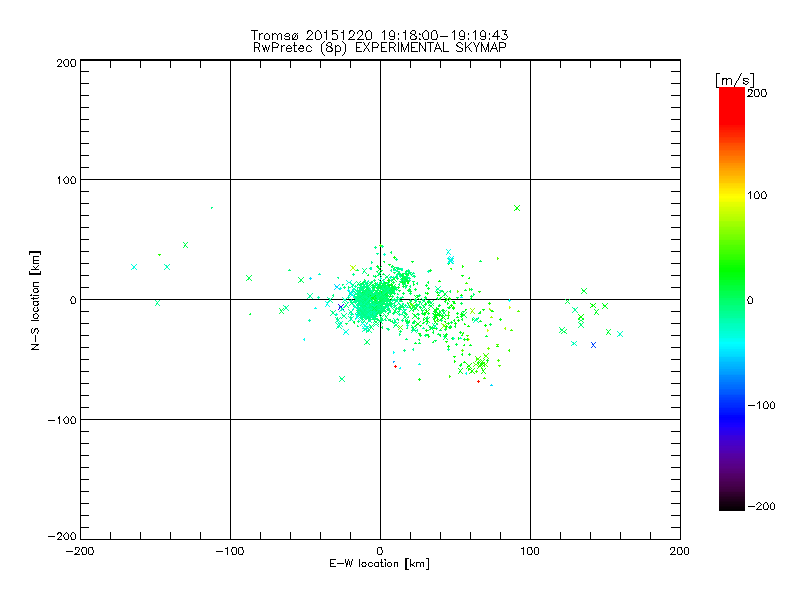Image resolution: width=800 pixels, height=600 pixels.
Task: Click the leftmost cyan X marker near (-165, 27)
Action: [134, 267]
